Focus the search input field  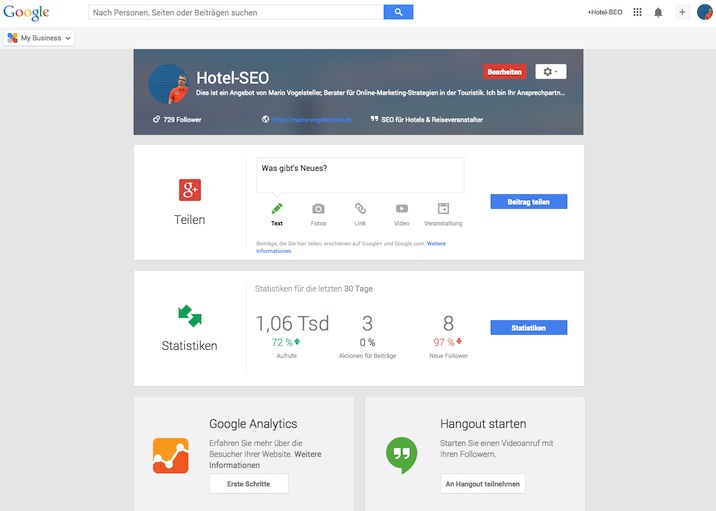click(x=236, y=12)
